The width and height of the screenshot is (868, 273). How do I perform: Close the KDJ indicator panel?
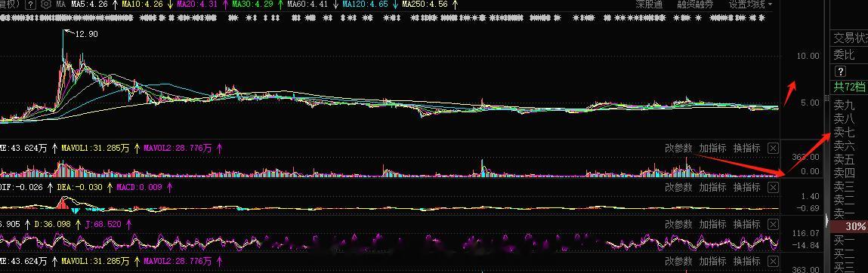tap(774, 225)
